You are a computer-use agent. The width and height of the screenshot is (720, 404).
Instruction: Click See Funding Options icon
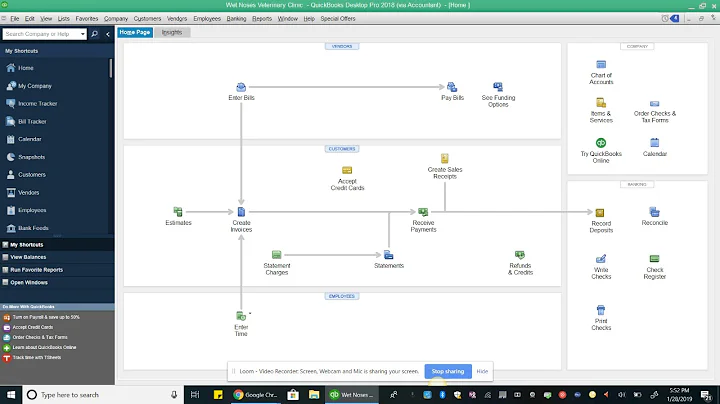498,87
